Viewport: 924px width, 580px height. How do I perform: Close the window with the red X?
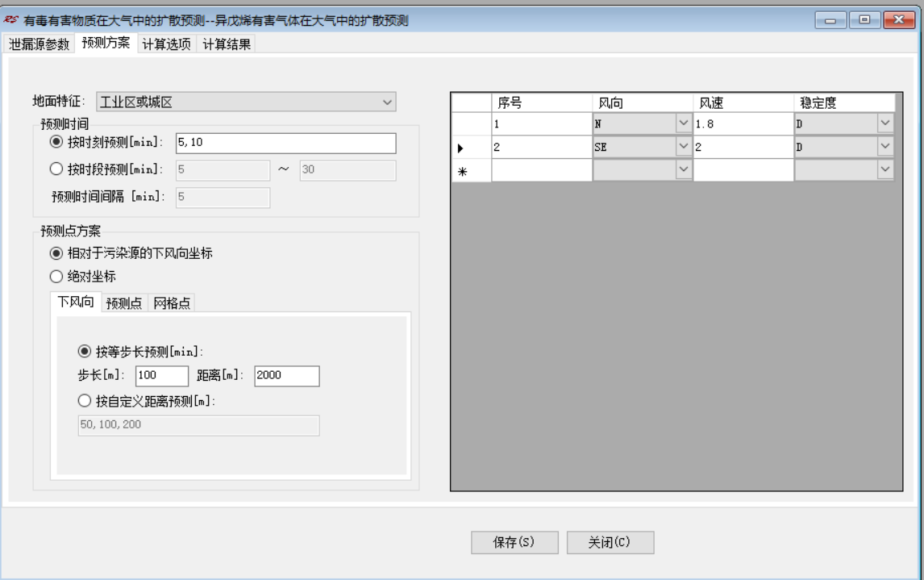(899, 20)
